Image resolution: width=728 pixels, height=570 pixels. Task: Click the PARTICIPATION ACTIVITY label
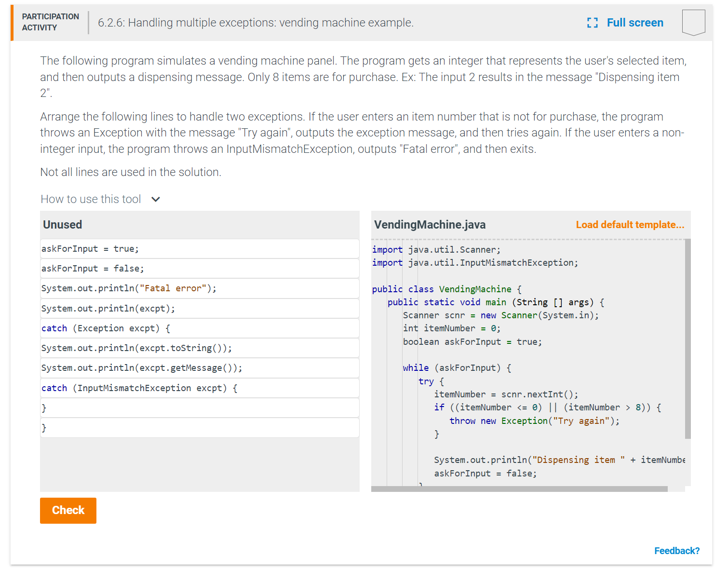coord(51,22)
